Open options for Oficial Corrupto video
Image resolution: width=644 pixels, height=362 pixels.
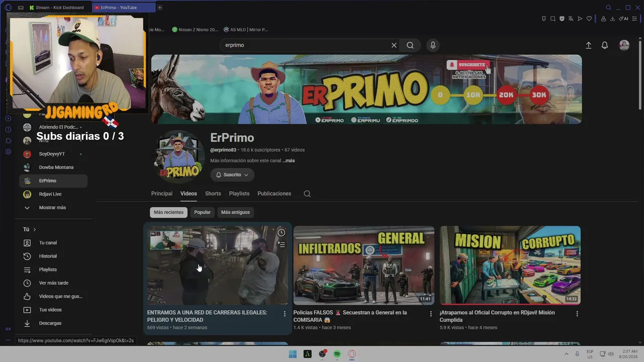pyautogui.click(x=577, y=314)
